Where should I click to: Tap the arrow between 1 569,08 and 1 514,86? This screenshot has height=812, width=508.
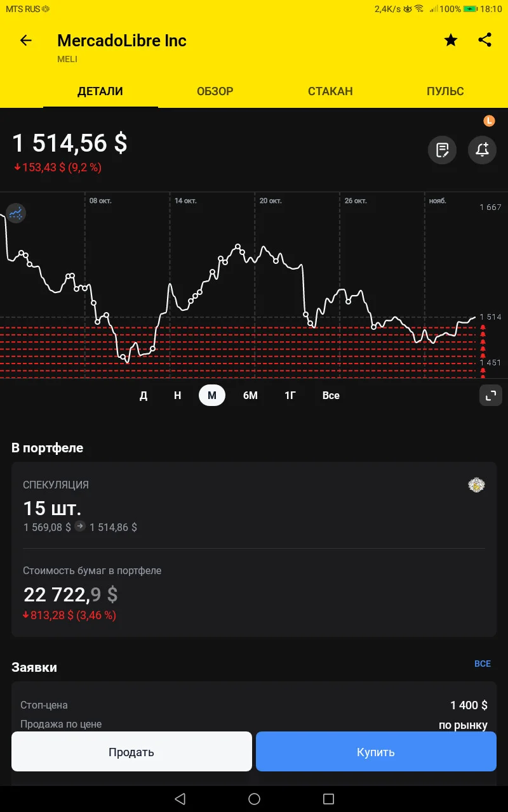[x=80, y=526]
